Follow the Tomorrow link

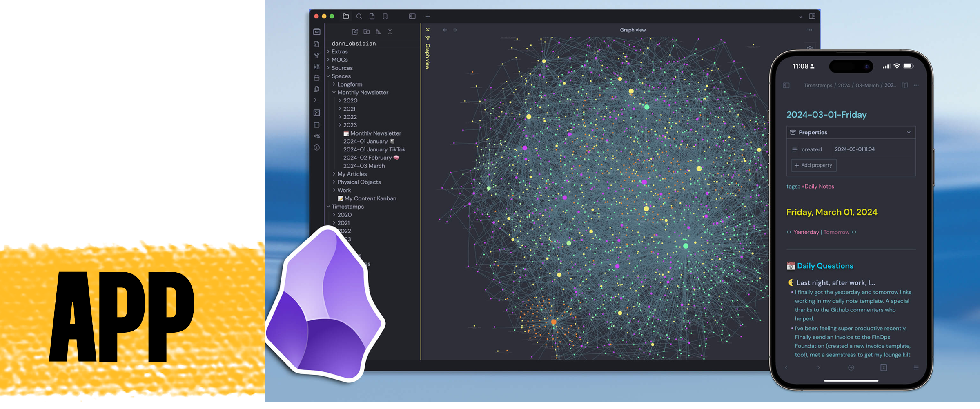coord(836,232)
